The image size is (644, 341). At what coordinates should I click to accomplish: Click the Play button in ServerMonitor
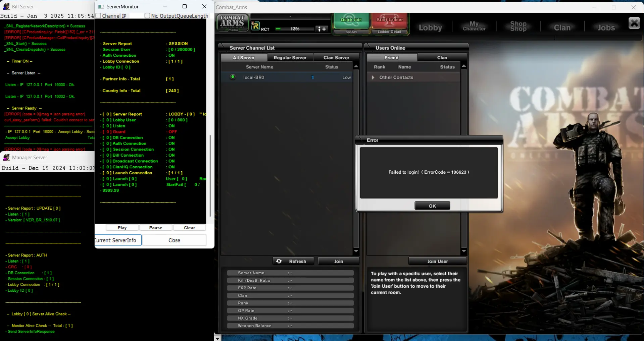coord(122,228)
